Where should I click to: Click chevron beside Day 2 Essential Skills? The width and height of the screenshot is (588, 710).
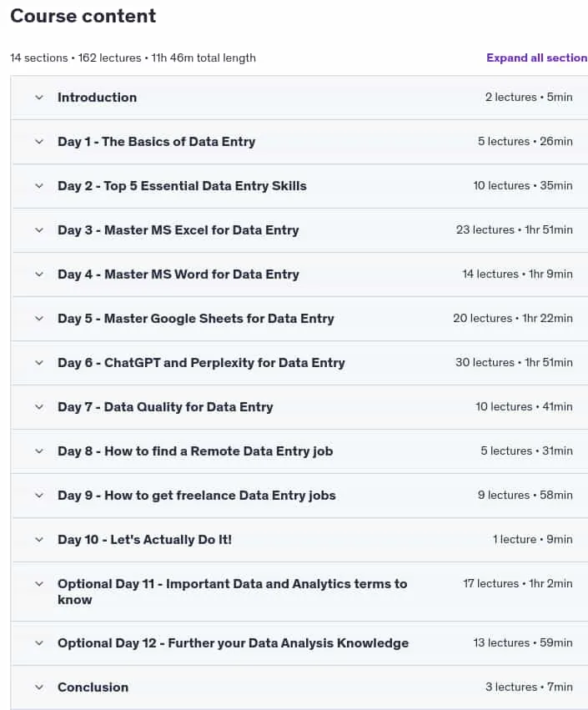click(39, 186)
